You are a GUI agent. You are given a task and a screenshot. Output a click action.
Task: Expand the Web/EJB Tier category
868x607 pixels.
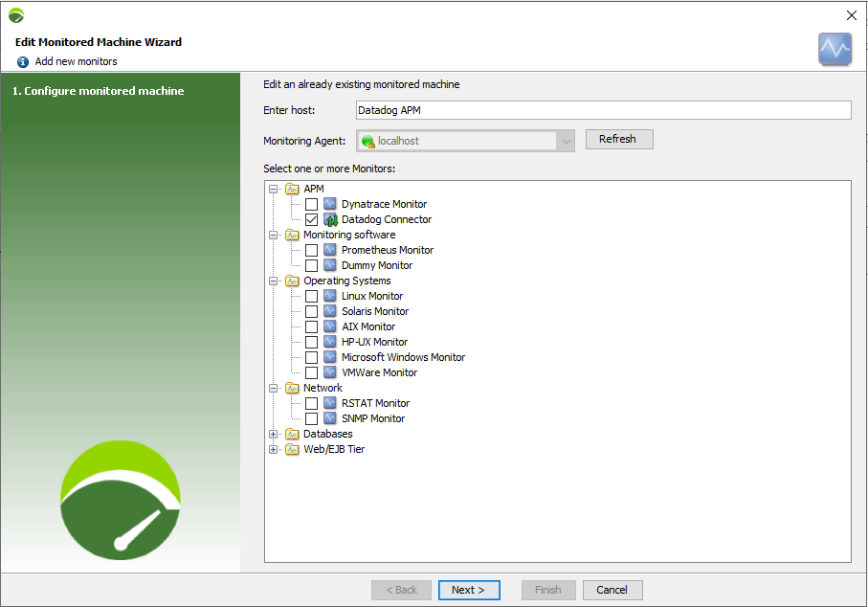coord(274,449)
